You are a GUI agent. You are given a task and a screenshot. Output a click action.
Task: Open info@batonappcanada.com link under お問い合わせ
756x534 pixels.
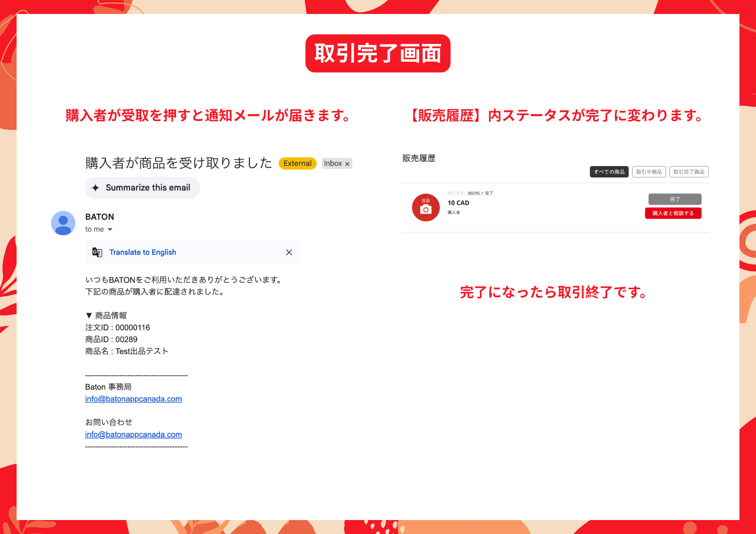(133, 434)
